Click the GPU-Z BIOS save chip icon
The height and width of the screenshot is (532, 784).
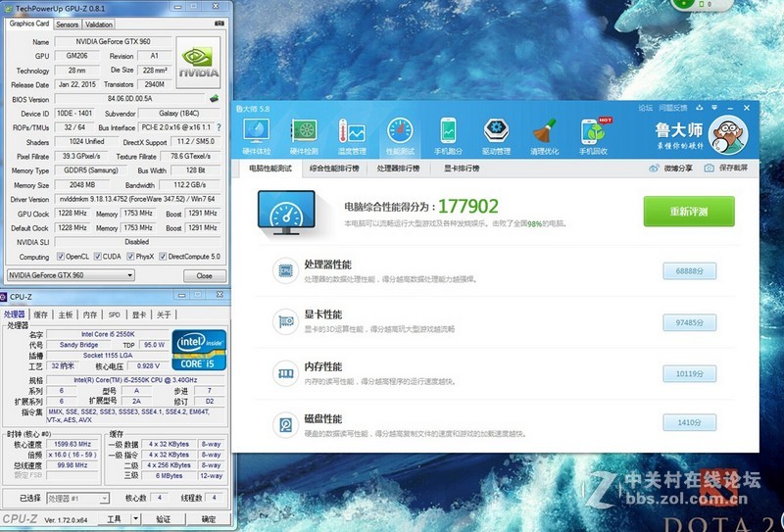(214, 99)
